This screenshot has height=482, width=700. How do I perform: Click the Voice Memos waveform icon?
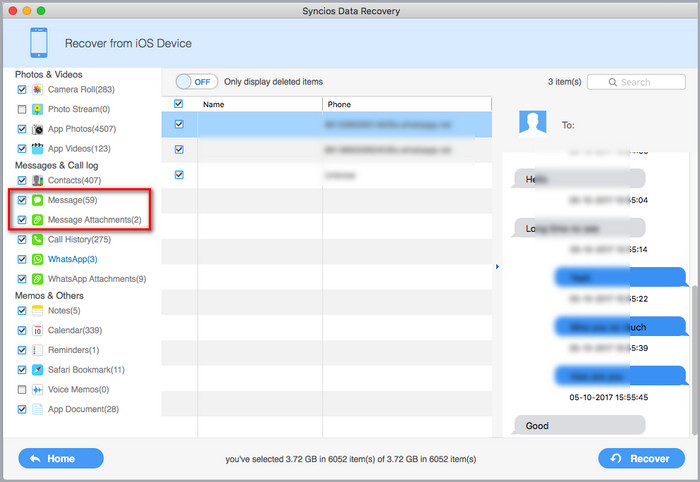tap(38, 390)
